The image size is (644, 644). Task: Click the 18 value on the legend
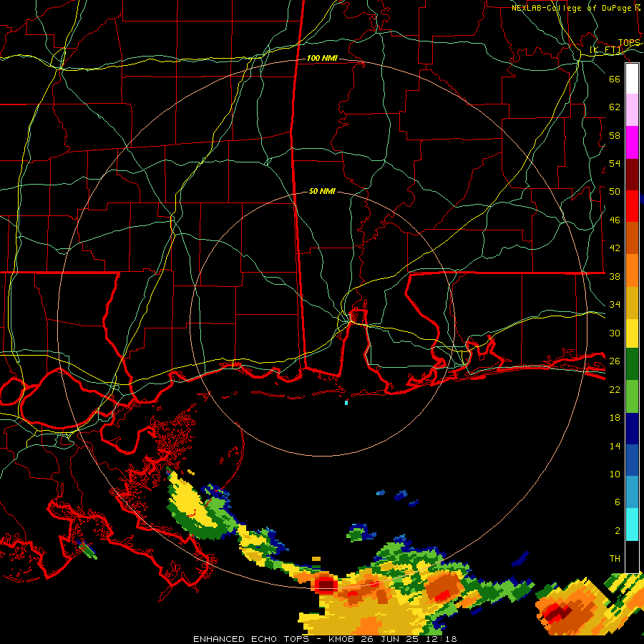[615, 418]
